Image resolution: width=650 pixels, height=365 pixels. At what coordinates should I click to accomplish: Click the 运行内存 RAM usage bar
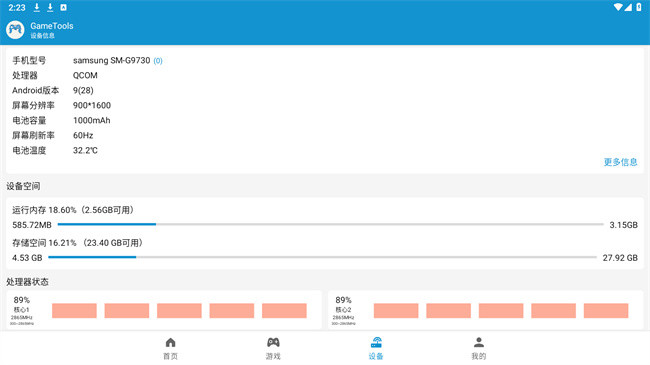click(330, 224)
